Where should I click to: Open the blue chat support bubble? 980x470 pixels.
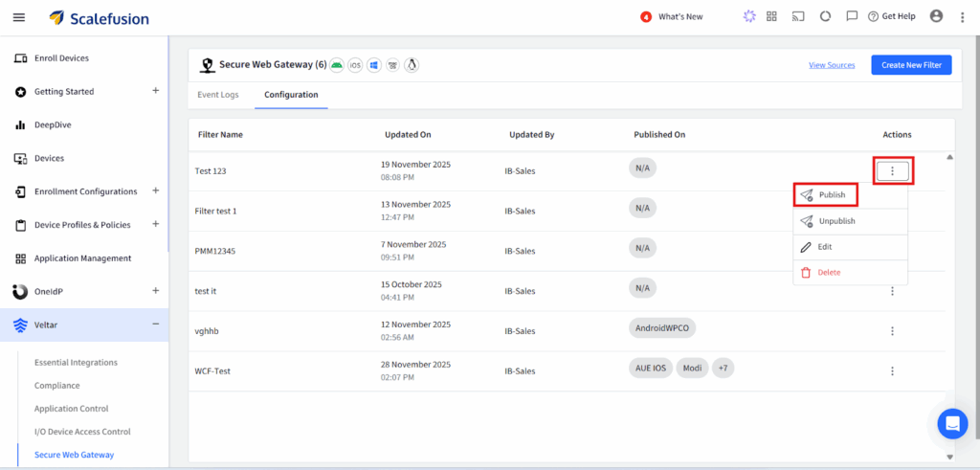click(x=952, y=423)
